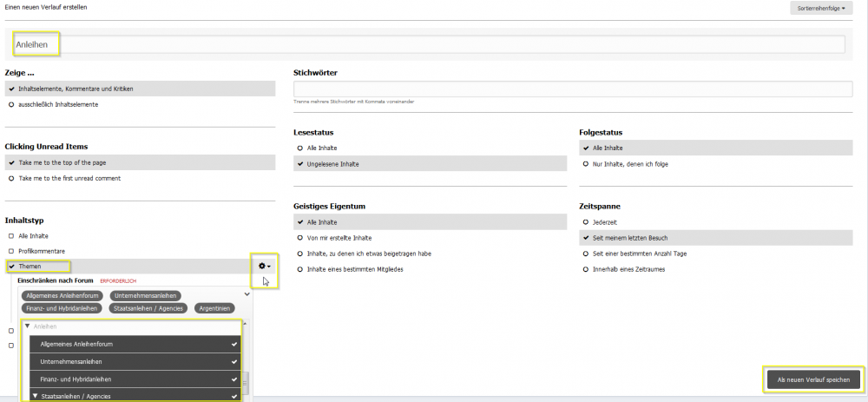This screenshot has width=868, height=402.
Task: Click the 'Einschränken nach Forum' label
Action: coord(56,280)
